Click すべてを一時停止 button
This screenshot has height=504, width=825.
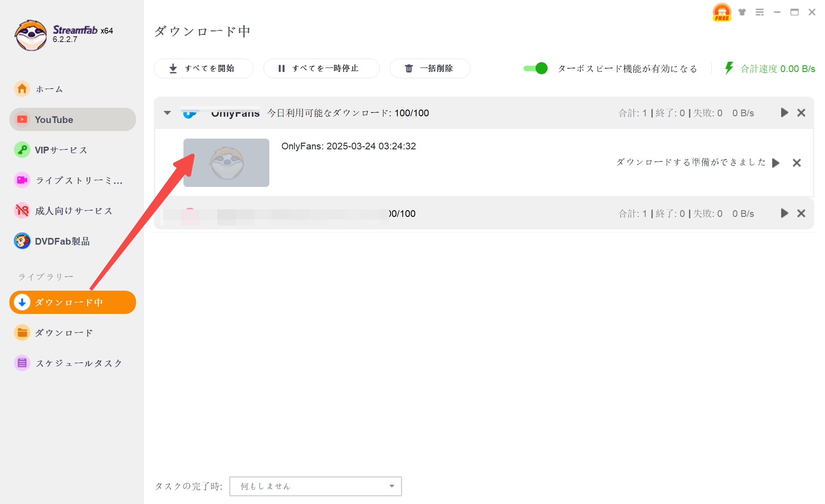click(x=321, y=68)
